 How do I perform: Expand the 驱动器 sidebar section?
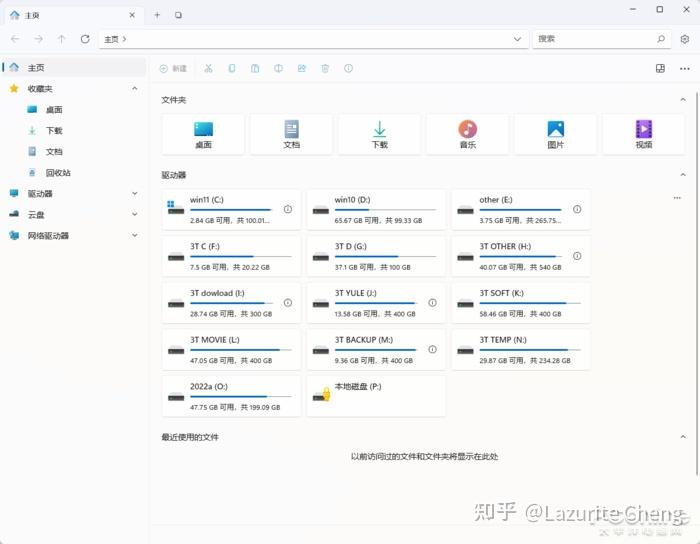[x=134, y=193]
